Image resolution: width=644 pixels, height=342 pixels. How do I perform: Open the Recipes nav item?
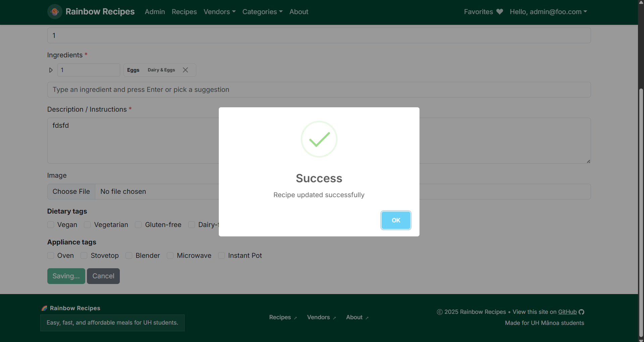184,12
